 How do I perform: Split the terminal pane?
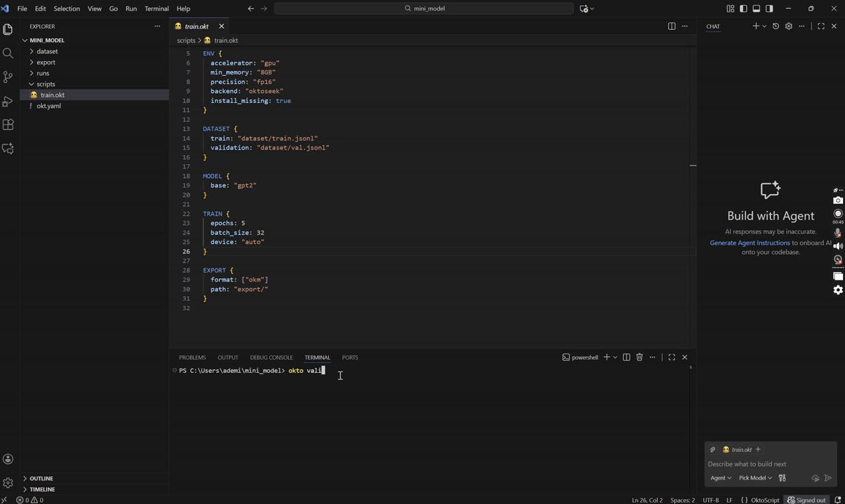pyautogui.click(x=626, y=357)
